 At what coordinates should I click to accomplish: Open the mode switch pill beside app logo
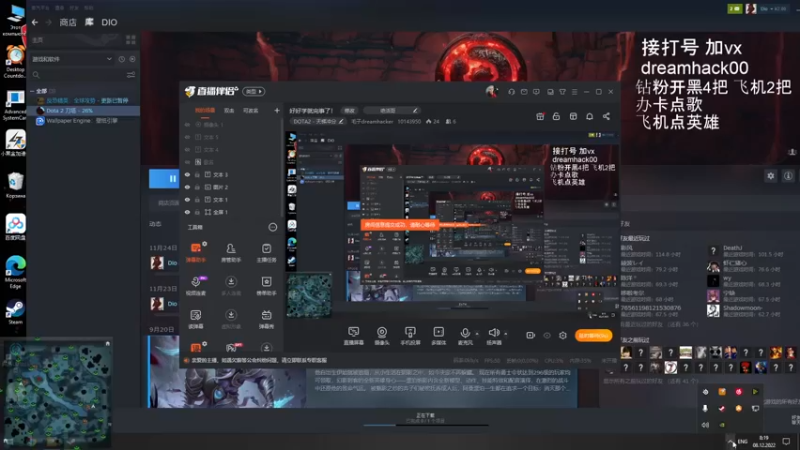pos(254,92)
